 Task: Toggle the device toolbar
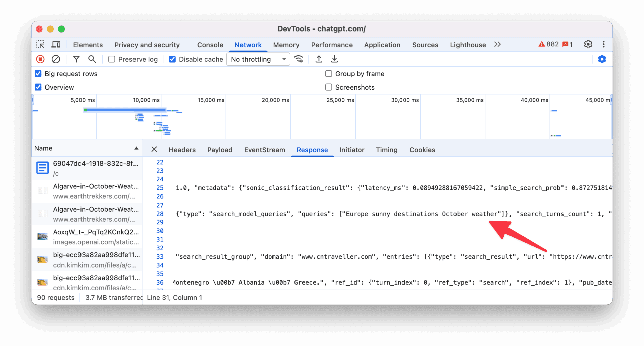pyautogui.click(x=56, y=44)
